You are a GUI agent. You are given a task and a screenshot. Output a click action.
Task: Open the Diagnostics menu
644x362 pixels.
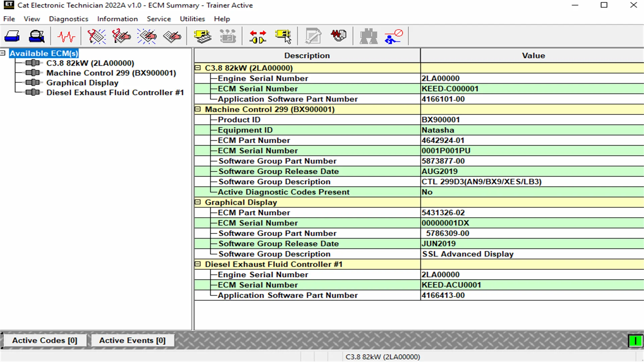pyautogui.click(x=68, y=19)
